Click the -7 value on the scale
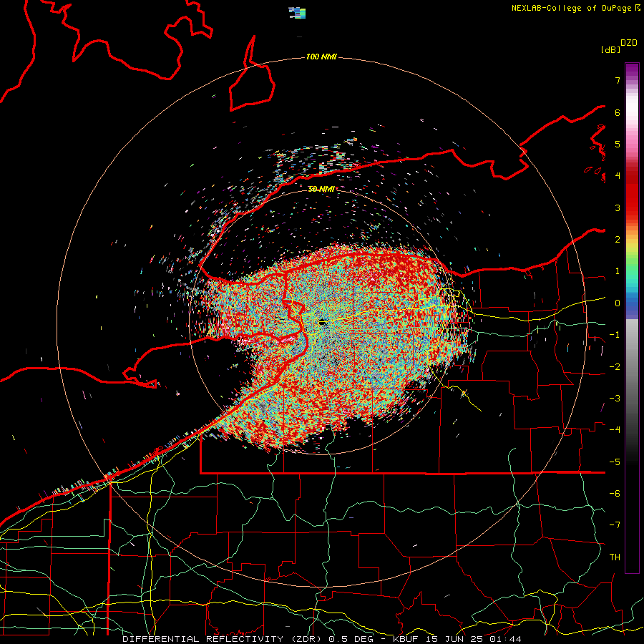 pyautogui.click(x=615, y=525)
